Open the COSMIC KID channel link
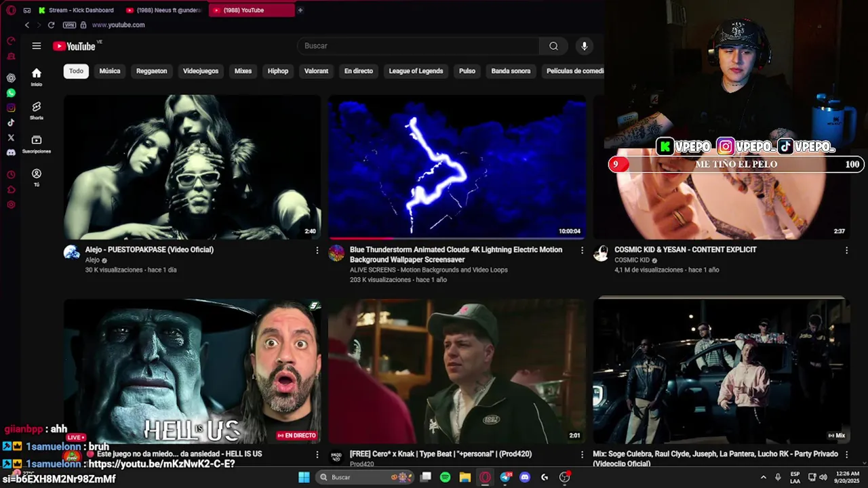 [x=632, y=260]
